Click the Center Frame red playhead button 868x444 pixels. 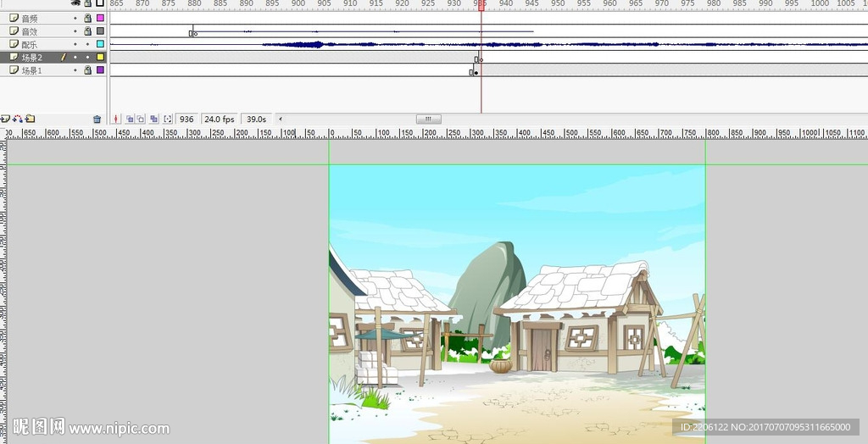pos(115,119)
